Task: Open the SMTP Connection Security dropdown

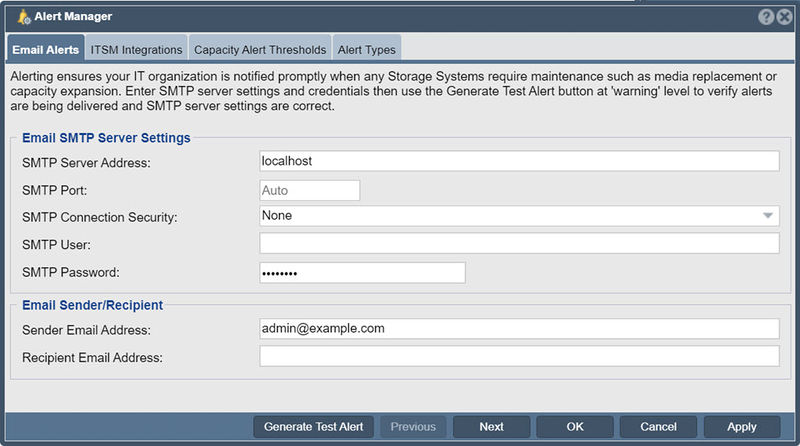Action: pos(519,216)
